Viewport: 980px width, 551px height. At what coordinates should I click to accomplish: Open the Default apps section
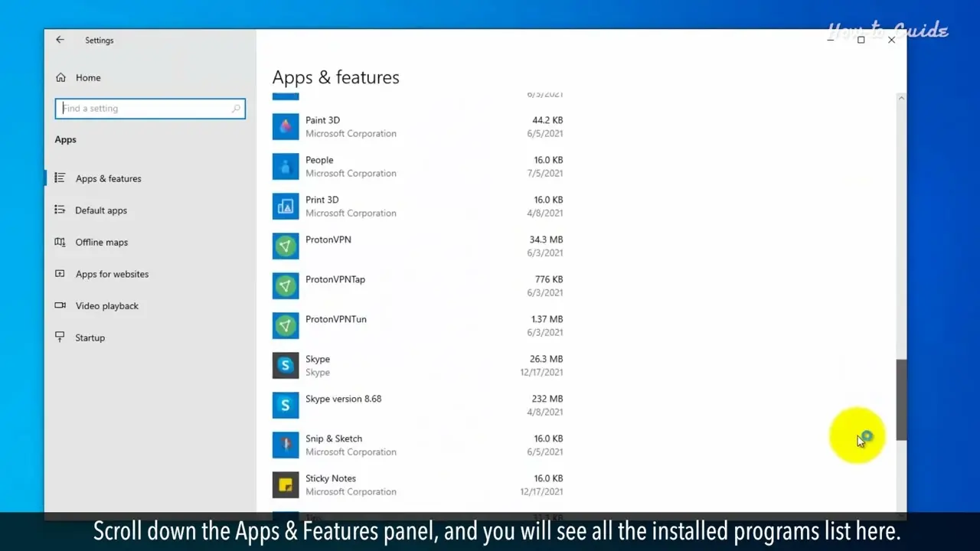pyautogui.click(x=101, y=210)
